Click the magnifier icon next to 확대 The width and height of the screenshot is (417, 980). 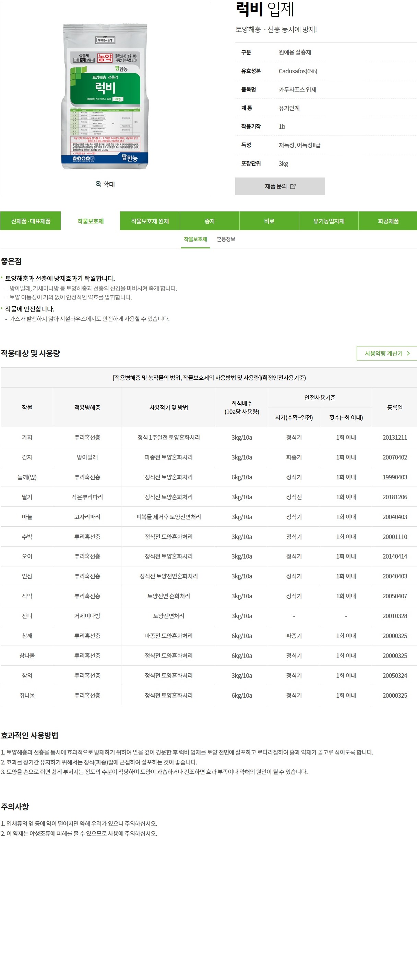98,184
